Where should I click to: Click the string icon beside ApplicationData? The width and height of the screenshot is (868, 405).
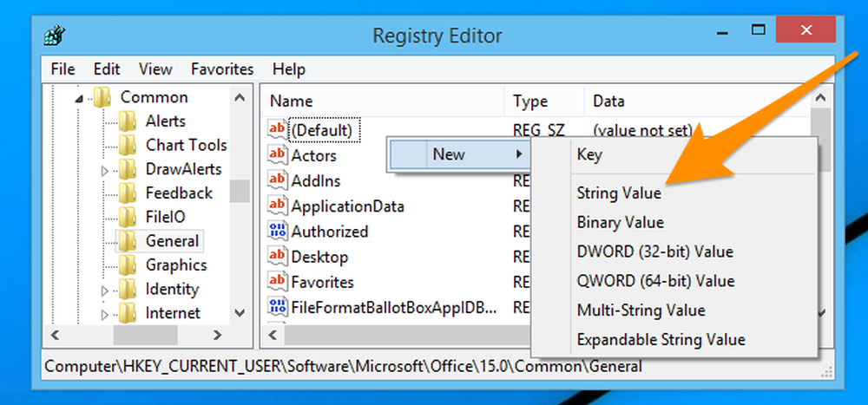(x=278, y=206)
